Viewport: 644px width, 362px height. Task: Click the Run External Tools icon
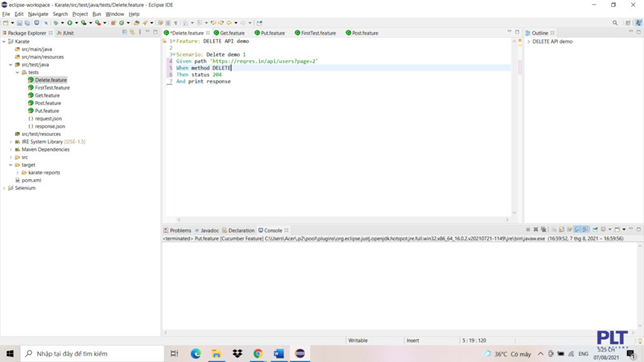click(98, 23)
